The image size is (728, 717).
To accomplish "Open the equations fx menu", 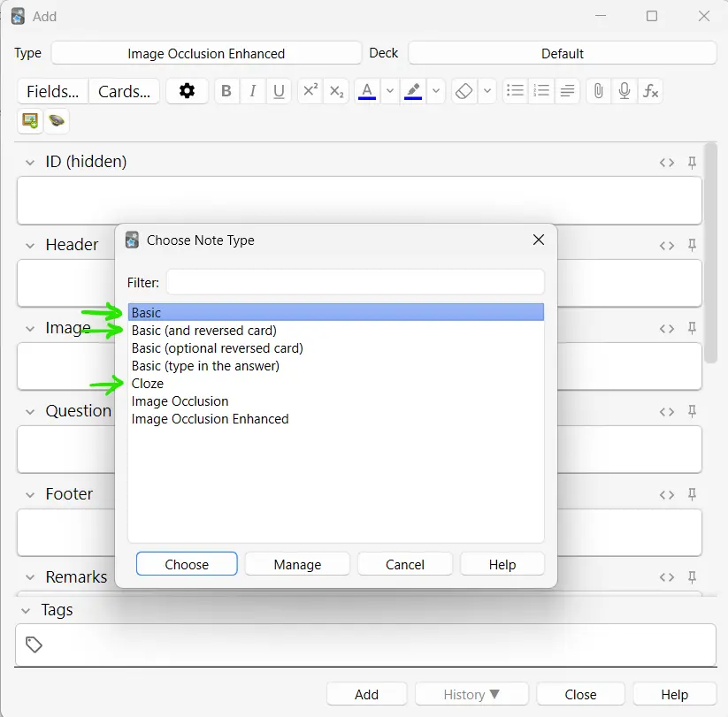I will coord(650,91).
